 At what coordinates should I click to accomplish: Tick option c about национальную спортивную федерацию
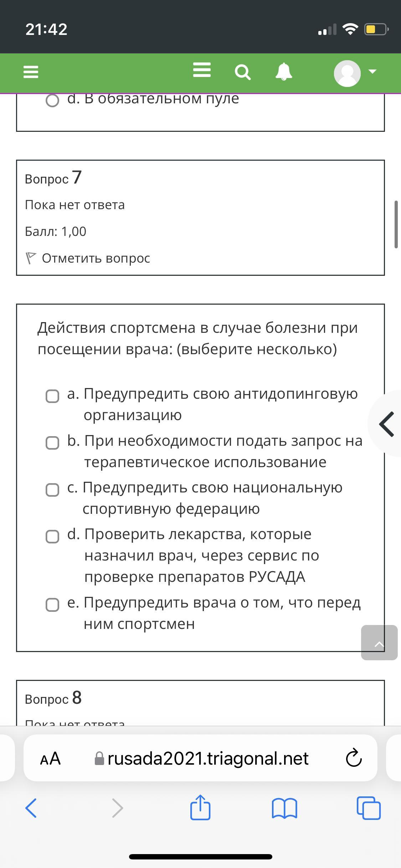pyautogui.click(x=52, y=490)
